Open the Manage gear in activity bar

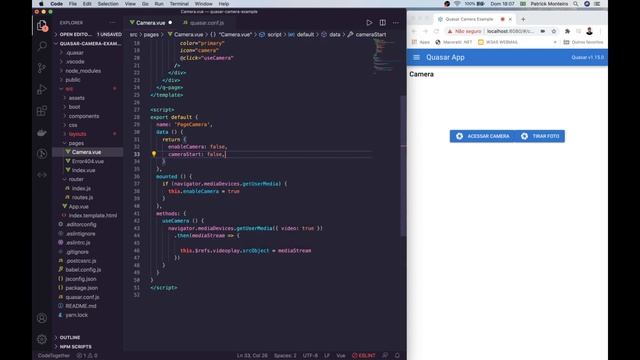pyautogui.click(x=42, y=339)
